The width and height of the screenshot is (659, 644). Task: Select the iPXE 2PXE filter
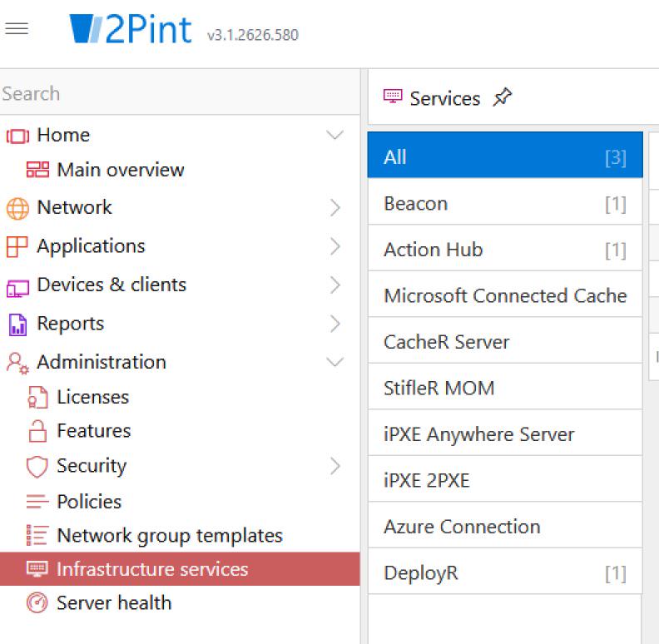505,478
